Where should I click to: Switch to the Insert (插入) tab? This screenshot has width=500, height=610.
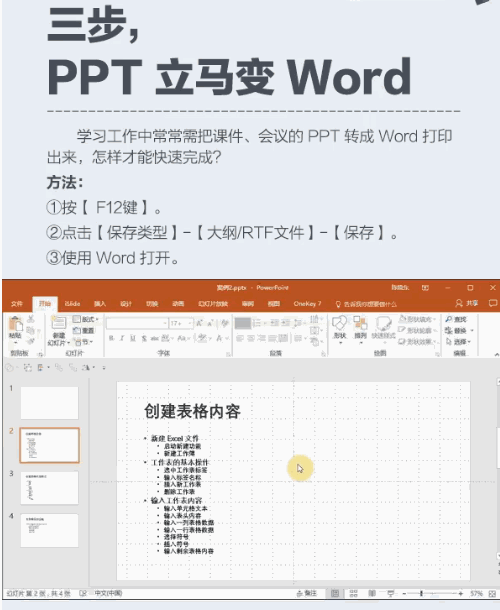coord(100,303)
